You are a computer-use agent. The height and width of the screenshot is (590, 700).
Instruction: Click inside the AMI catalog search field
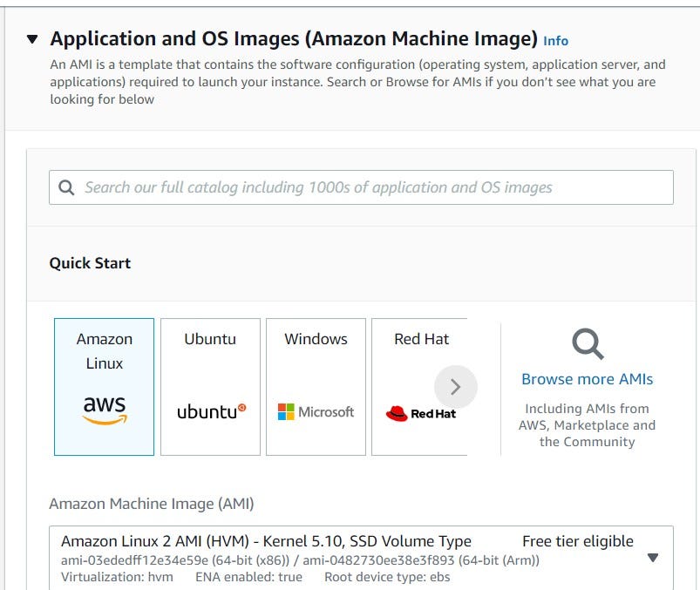pos(349,186)
